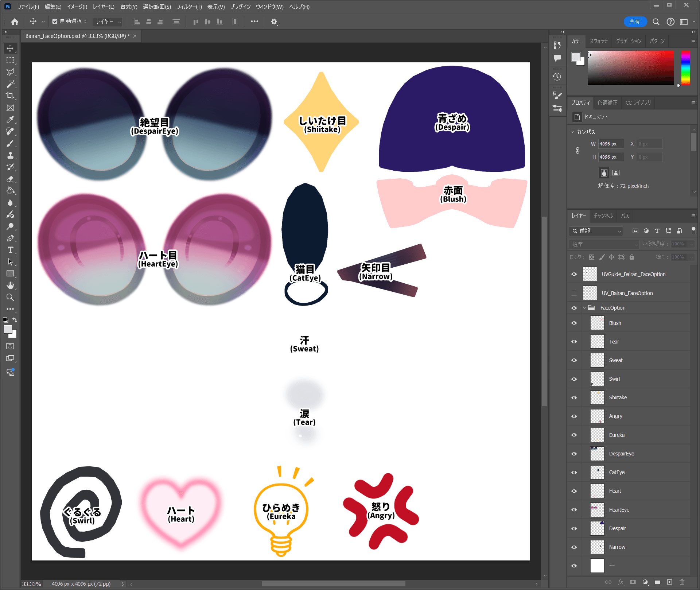Select the Eraser tool
Viewport: 700px width, 590px height.
(x=10, y=179)
